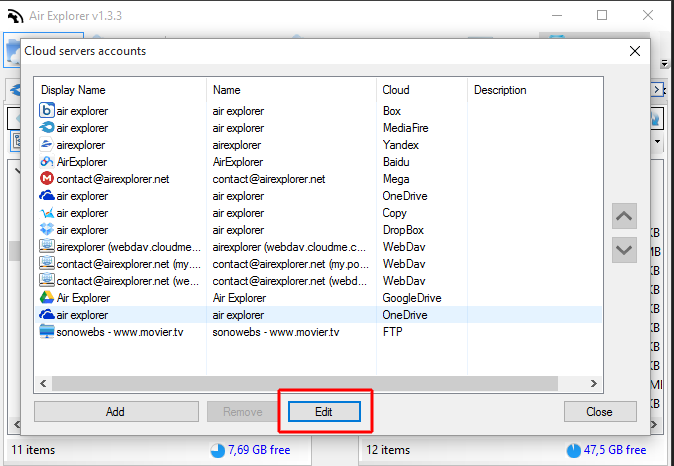Click 'contact@airexplorer.net (my.po...' name cell
Viewport: 674px width, 466px height.
[291, 264]
